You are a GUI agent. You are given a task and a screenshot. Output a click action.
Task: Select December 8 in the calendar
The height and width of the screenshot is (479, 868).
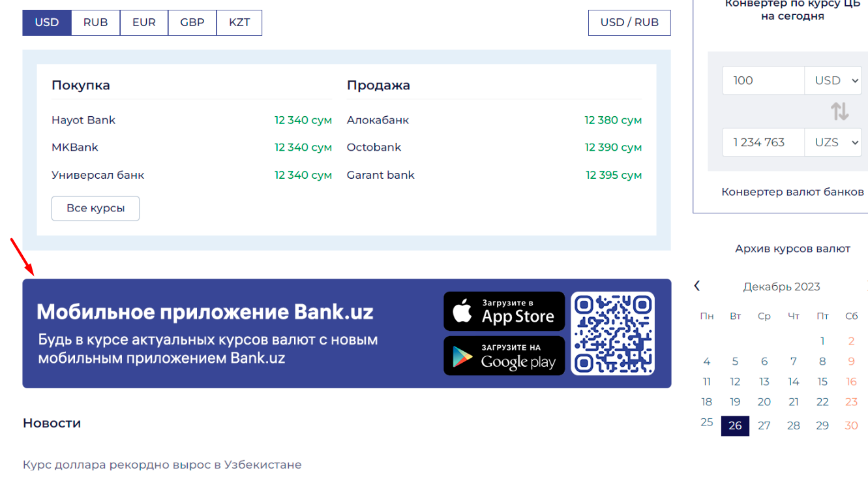(x=822, y=362)
